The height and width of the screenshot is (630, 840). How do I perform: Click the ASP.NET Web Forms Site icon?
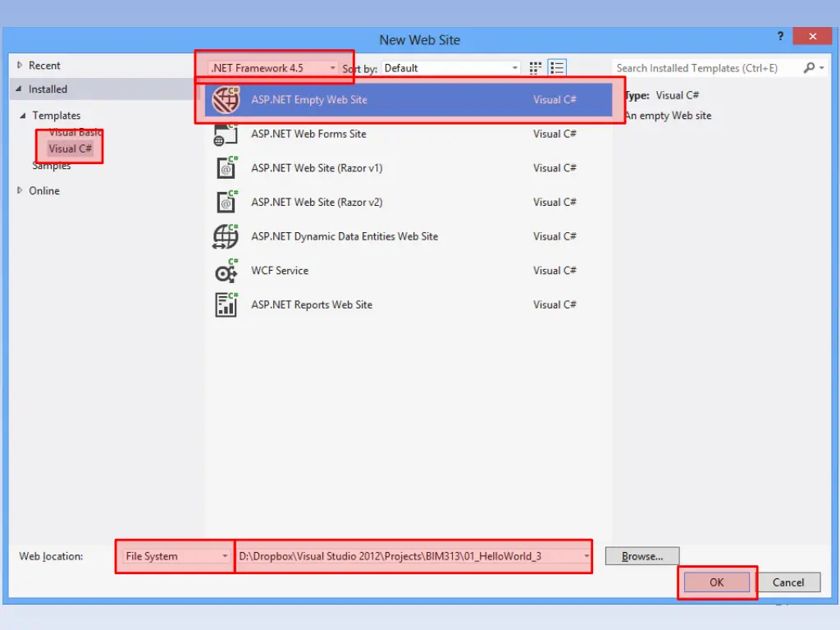(x=226, y=134)
